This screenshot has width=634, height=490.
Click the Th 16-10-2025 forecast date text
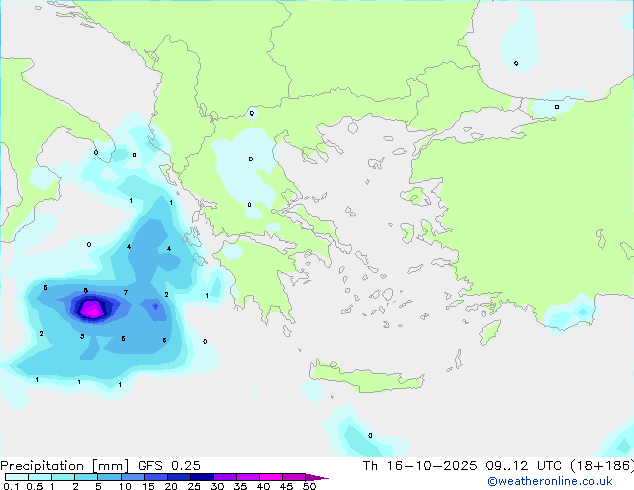[419, 466]
